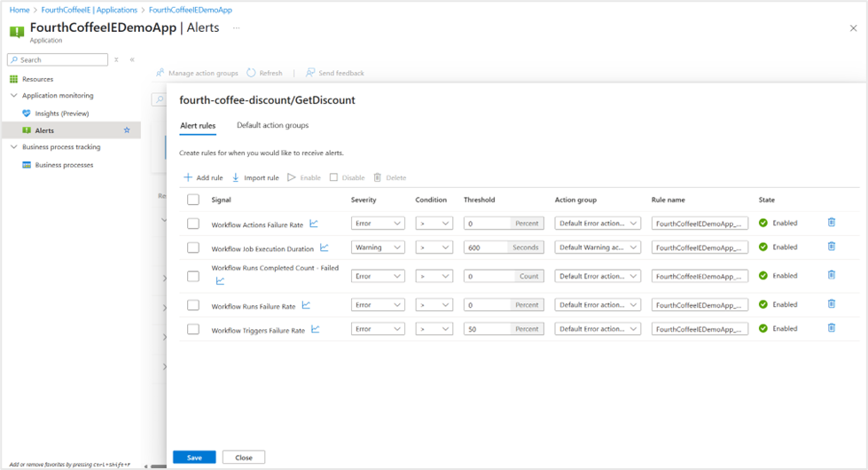The width and height of the screenshot is (868, 470).
Task: Open chart for Workflow Triggers Failure Rate
Action: pos(316,329)
